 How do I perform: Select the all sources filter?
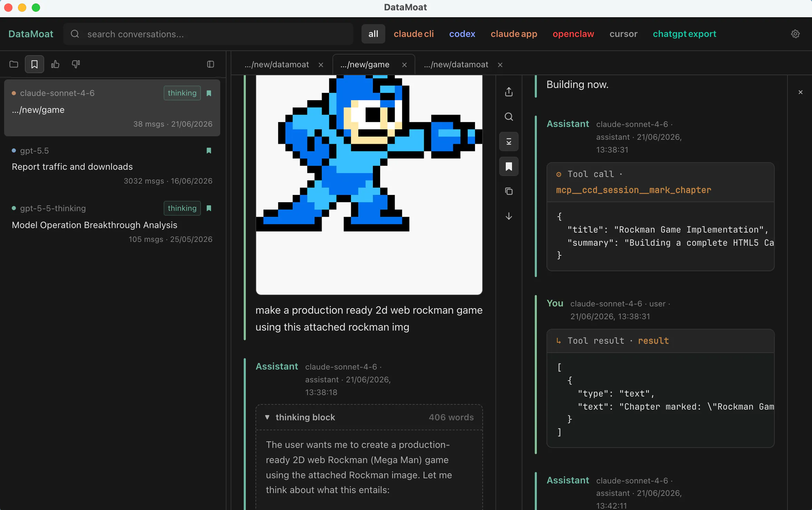(x=373, y=34)
